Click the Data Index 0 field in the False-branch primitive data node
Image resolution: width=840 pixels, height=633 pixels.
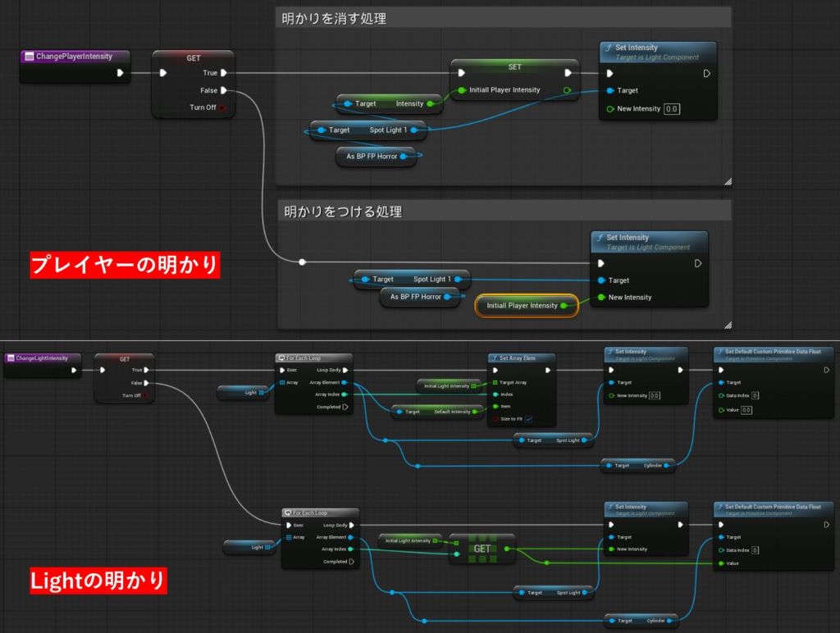(x=755, y=550)
